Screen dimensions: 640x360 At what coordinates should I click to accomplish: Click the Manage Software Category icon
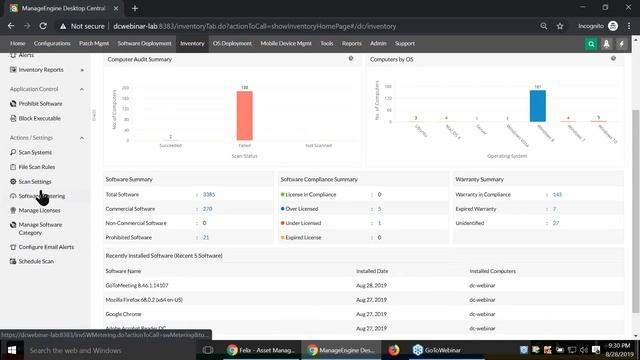13,225
